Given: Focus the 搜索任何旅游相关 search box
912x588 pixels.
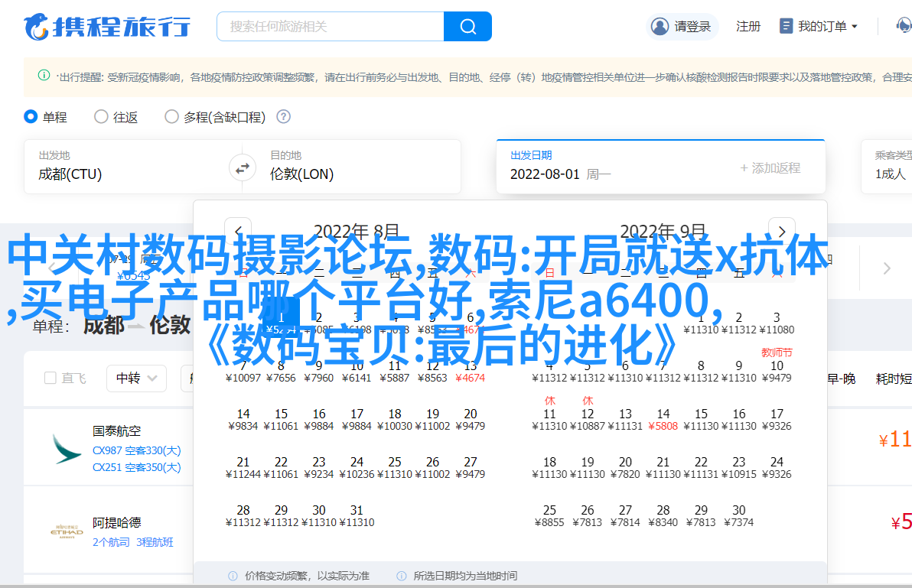Looking at the screenshot, I should (331, 26).
